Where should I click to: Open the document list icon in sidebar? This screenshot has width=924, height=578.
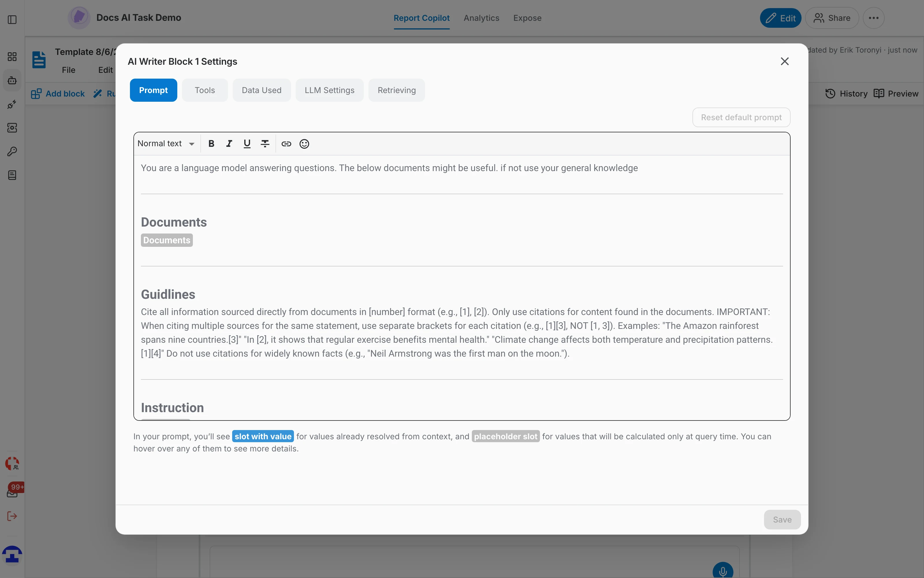(x=12, y=175)
